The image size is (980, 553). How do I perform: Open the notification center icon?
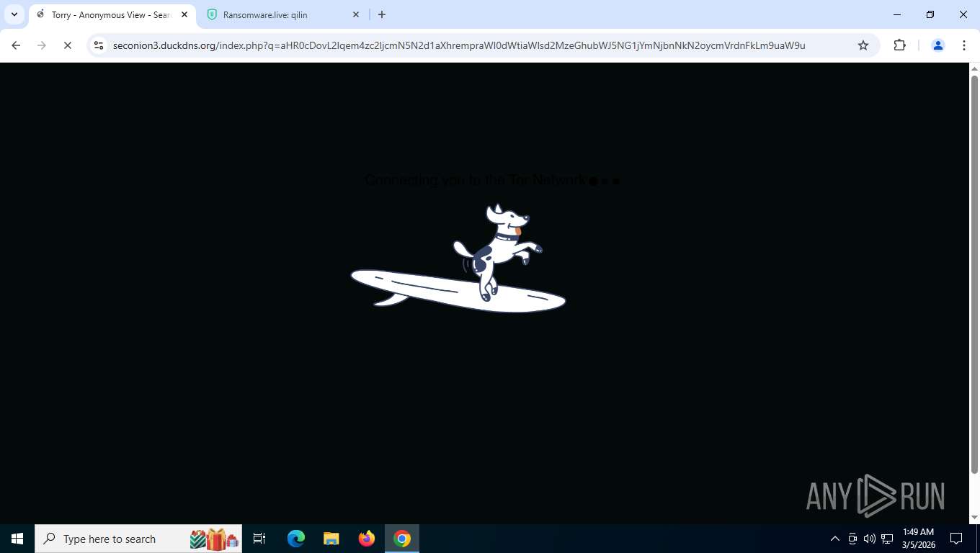point(956,539)
